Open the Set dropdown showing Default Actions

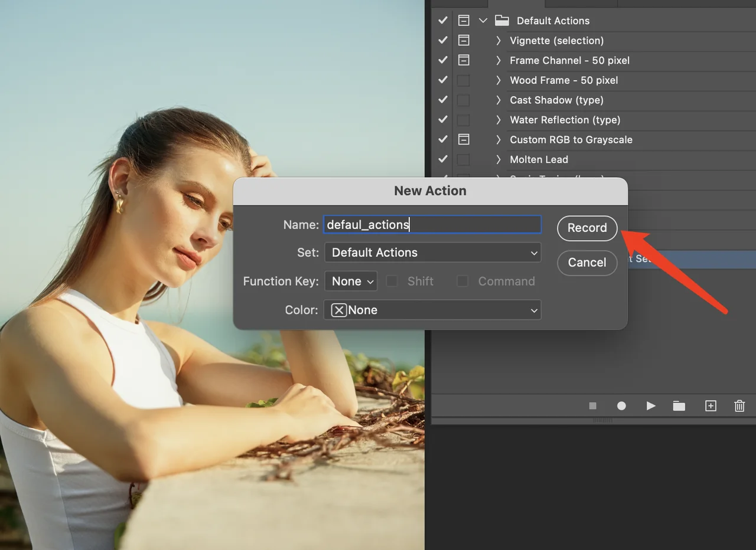(x=432, y=253)
